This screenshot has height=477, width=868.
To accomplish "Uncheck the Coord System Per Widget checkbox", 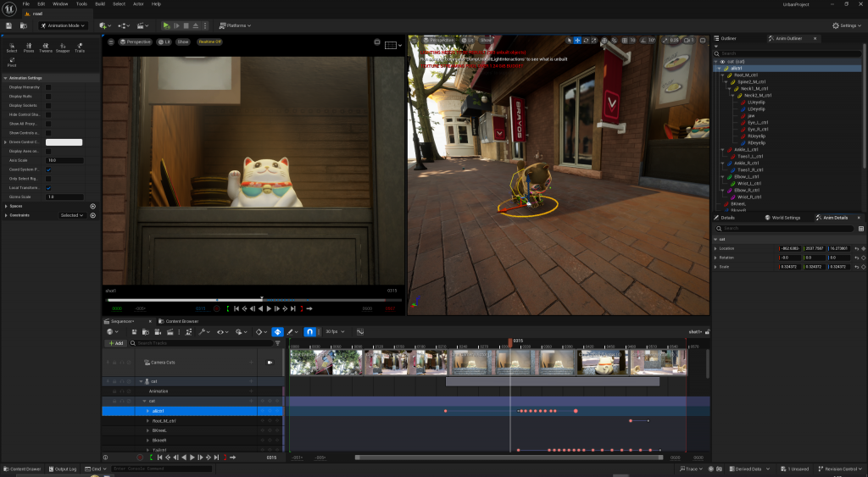I will 48,169.
